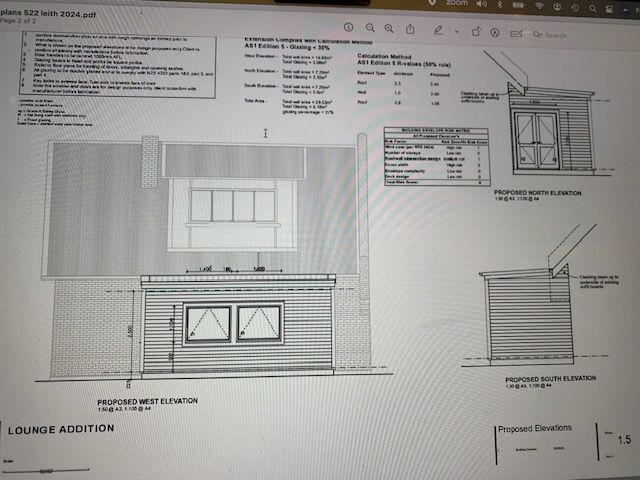Click the Inspector info icon
Image resolution: width=640 pixels, height=480 pixels.
point(348,28)
